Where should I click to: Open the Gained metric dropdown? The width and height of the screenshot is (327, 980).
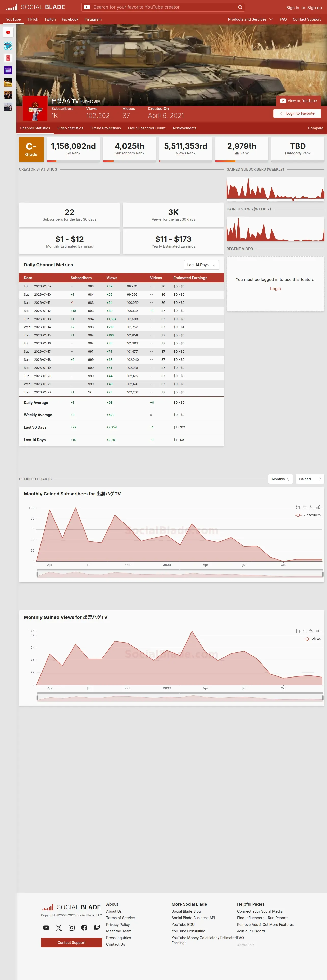coord(310,479)
